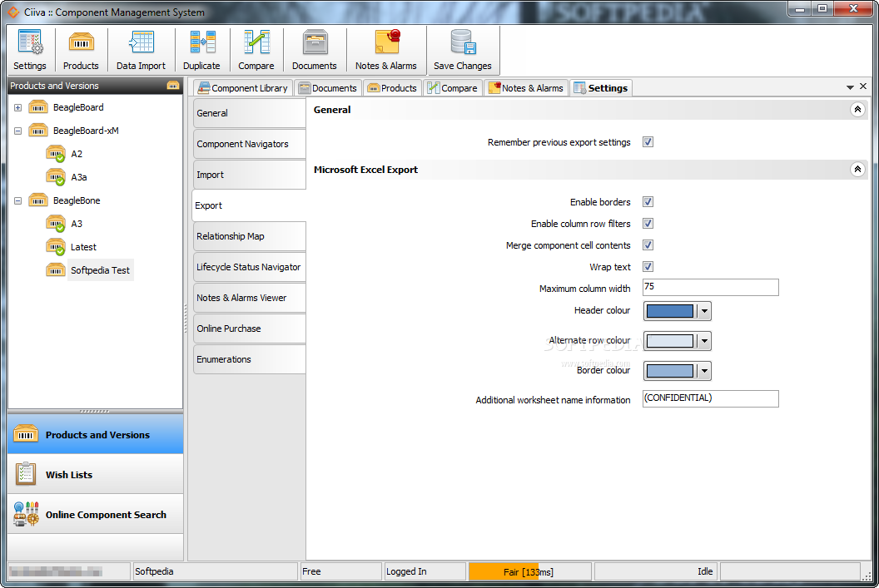Open the Documents toolbar icon
The width and height of the screenshot is (879, 588).
(x=315, y=42)
